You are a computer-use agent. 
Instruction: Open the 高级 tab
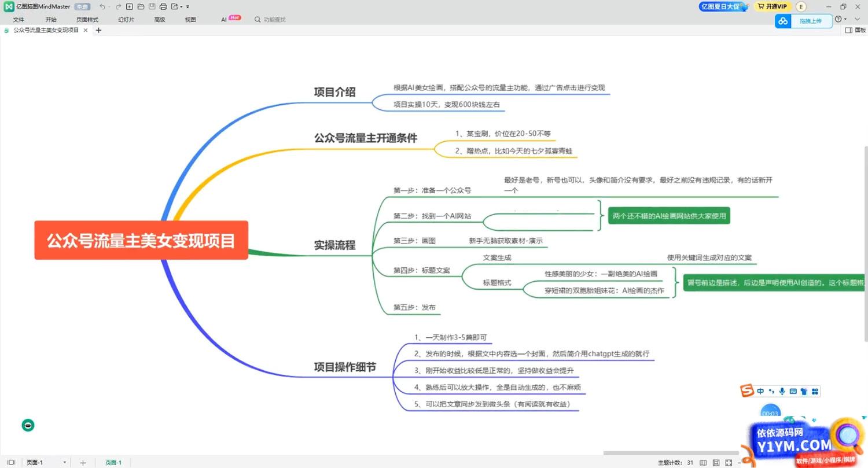(160, 20)
